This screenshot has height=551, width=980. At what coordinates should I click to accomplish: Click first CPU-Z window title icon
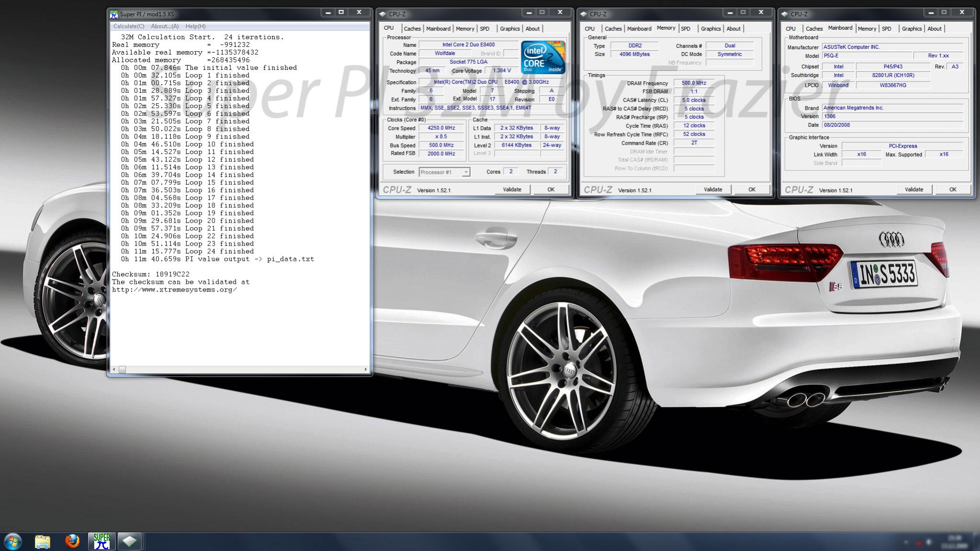point(383,14)
